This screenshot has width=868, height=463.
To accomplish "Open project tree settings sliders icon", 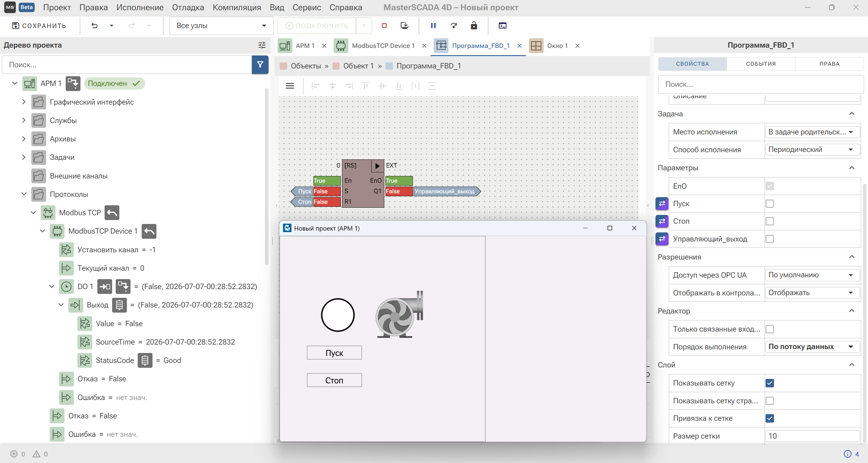I will coord(262,45).
